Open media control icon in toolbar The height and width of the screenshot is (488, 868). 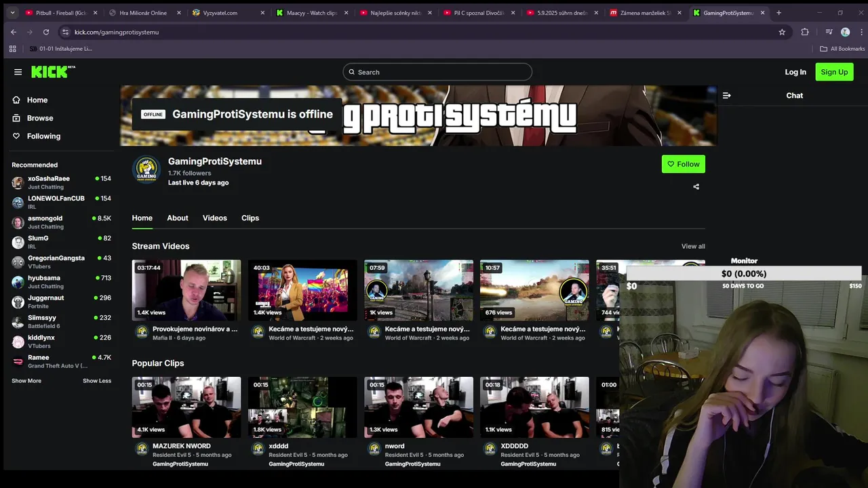(829, 32)
